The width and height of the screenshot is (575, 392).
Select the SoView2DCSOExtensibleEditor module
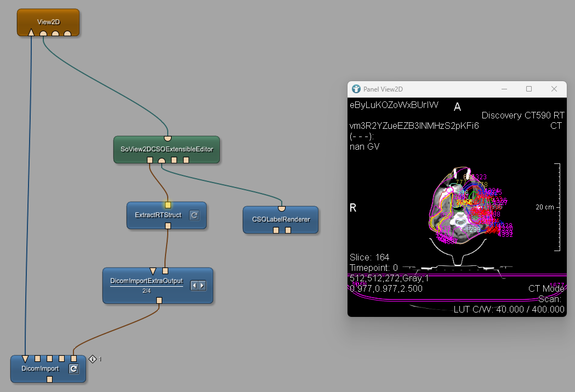[167, 149]
